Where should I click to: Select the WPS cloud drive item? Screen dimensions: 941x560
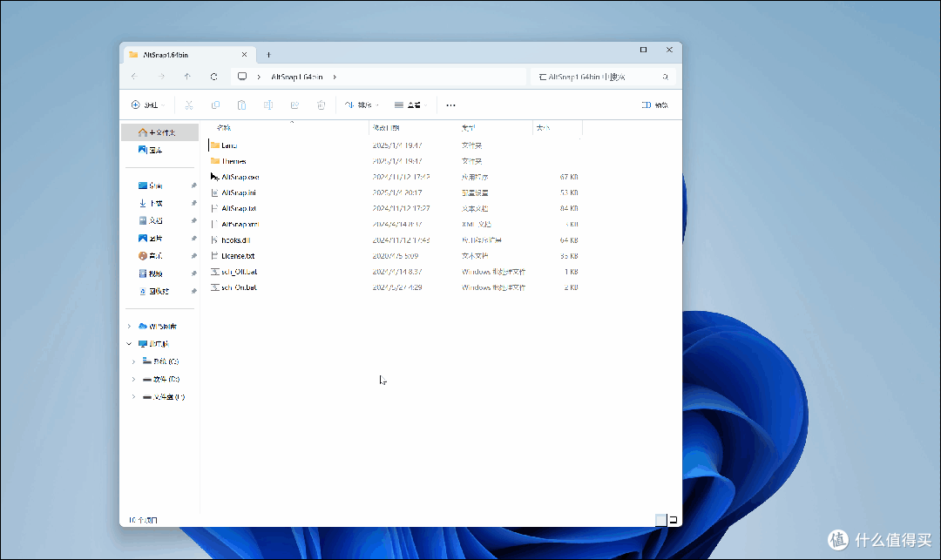[x=159, y=327]
